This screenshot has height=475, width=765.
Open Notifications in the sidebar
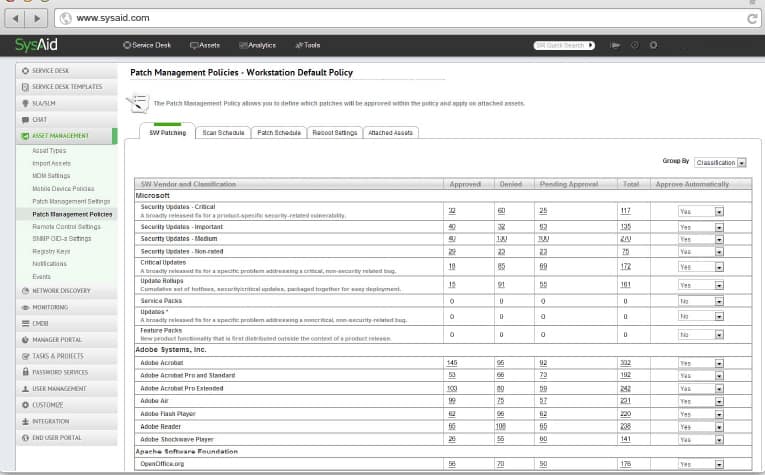coord(49,264)
